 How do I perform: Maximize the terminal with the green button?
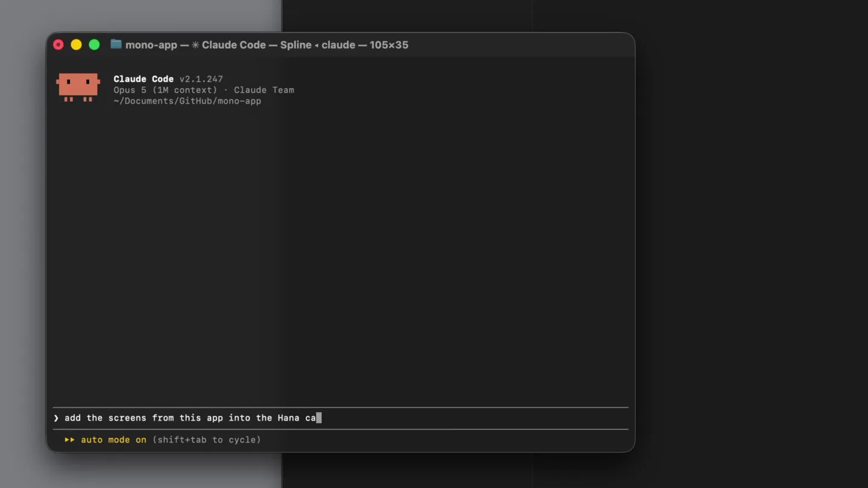click(95, 45)
